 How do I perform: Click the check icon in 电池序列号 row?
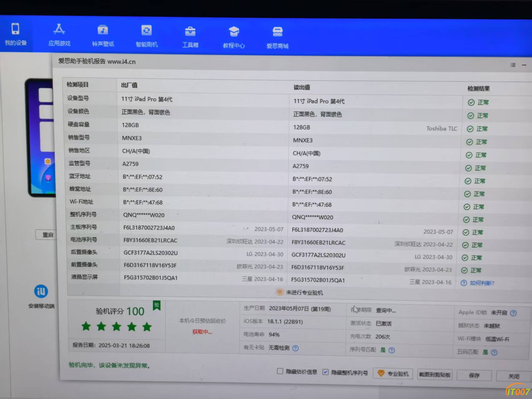click(465, 245)
